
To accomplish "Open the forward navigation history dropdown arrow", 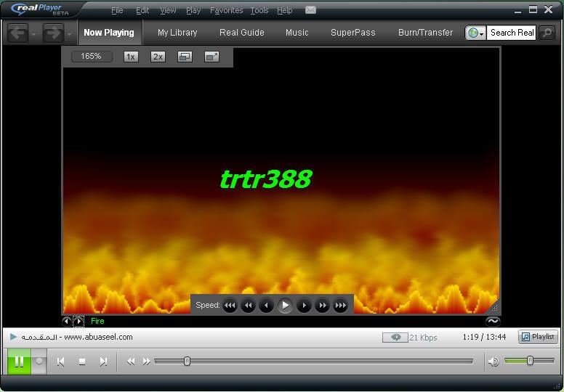I will click(70, 33).
